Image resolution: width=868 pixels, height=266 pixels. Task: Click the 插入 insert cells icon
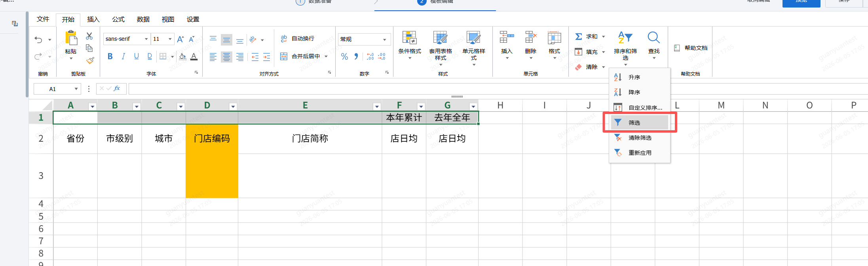(x=507, y=38)
